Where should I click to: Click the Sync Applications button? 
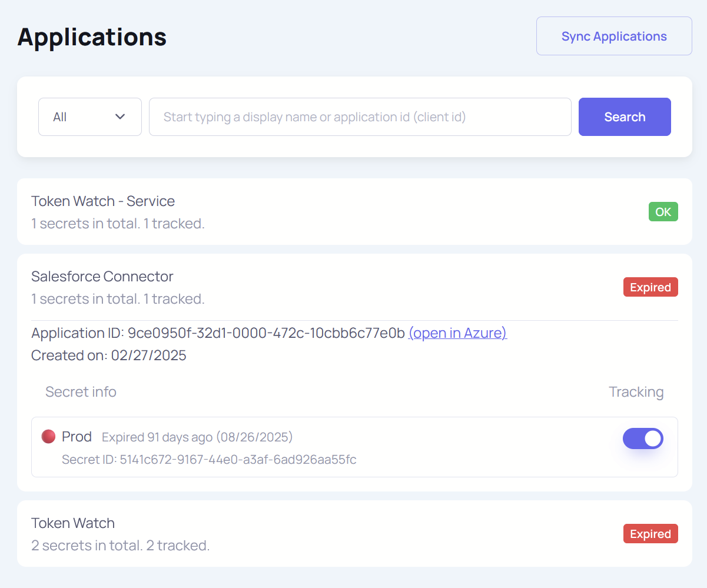coord(613,36)
